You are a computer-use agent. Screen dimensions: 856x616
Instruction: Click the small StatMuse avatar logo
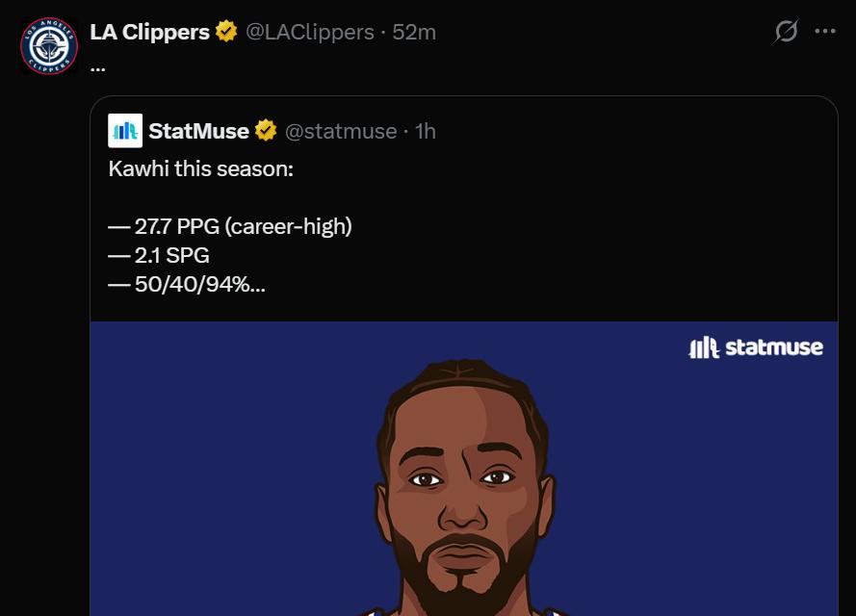[x=125, y=131]
